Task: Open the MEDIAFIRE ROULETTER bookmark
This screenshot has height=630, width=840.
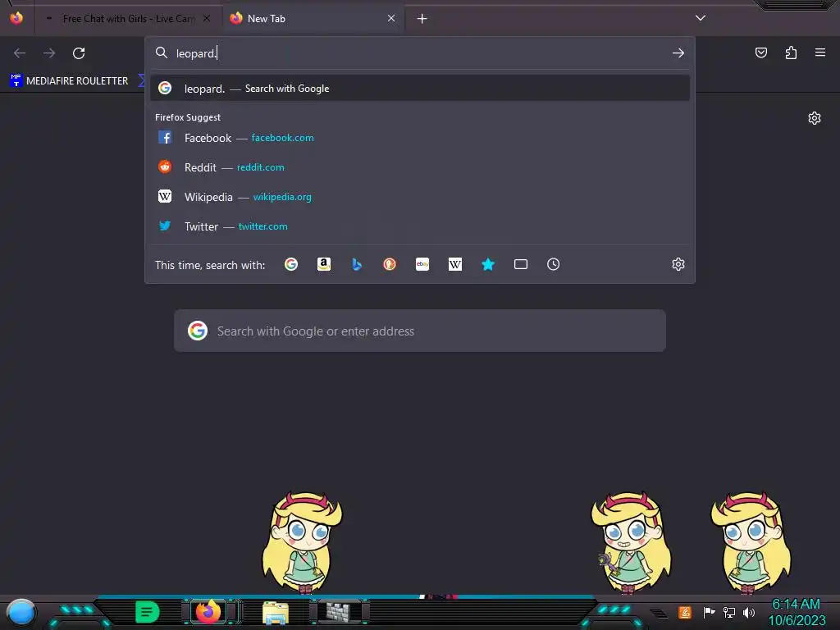Action: tap(69, 81)
